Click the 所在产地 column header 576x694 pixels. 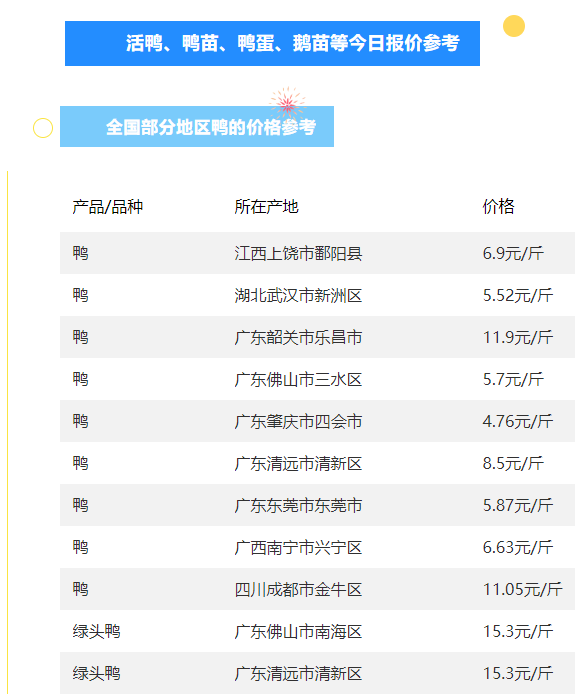[x=266, y=207]
